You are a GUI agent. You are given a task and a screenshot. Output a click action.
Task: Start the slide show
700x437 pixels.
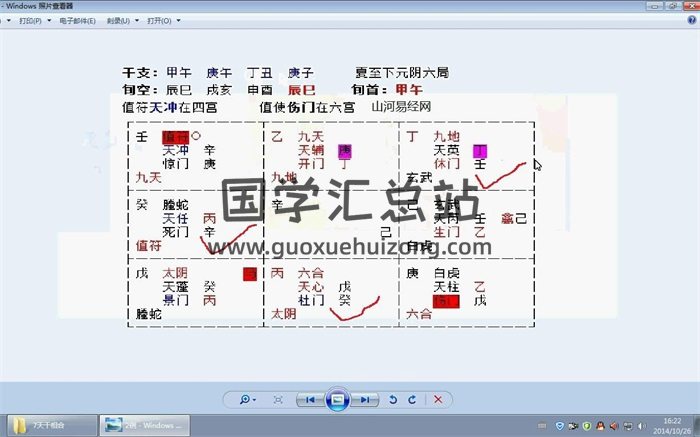point(338,399)
